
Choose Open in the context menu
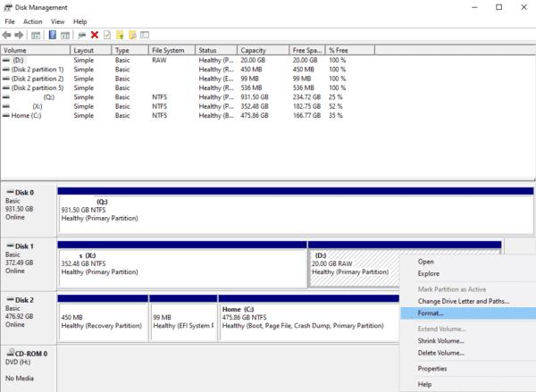(468, 262)
